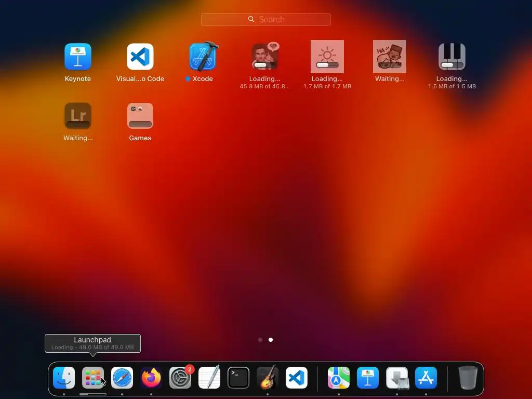The width and height of the screenshot is (532, 399).
Task: Open the App Store from the Dock
Action: [426, 378]
